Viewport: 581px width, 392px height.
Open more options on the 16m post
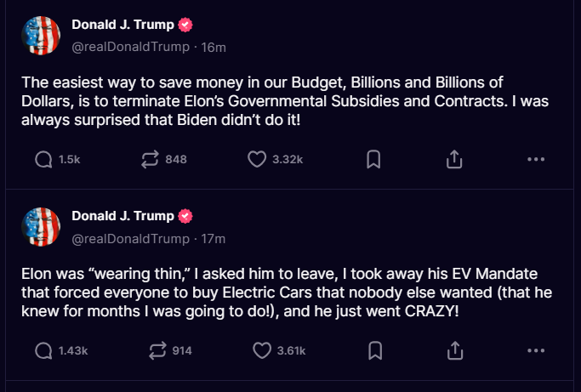tap(535, 159)
